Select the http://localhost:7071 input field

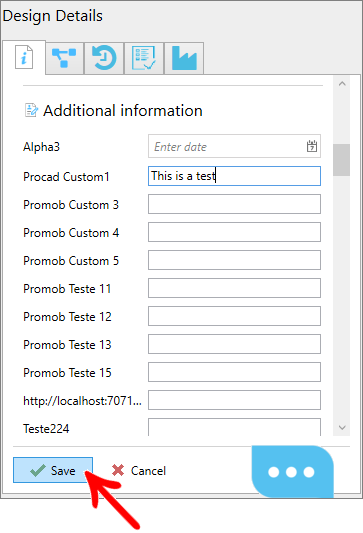tap(234, 400)
